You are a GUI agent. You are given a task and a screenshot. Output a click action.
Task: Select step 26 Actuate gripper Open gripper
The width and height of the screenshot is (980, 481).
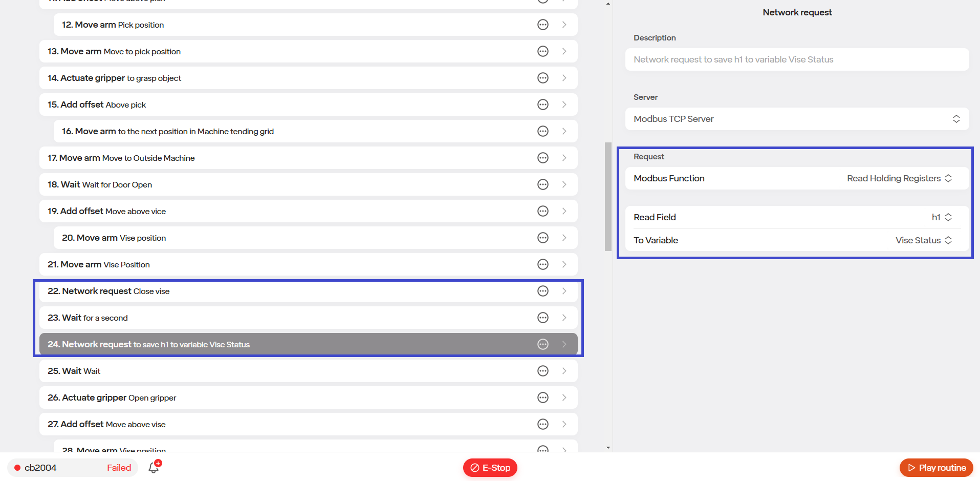tap(309, 398)
